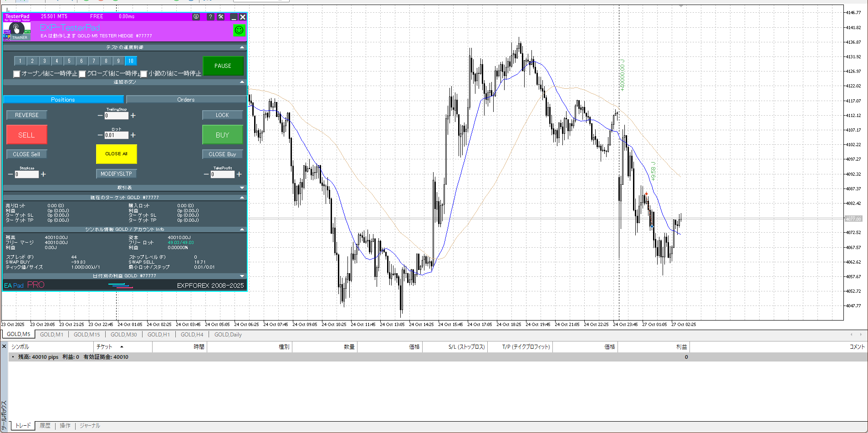Open the tools settings wrench icon
Image resolution: width=868 pixels, height=433 pixels.
(221, 16)
